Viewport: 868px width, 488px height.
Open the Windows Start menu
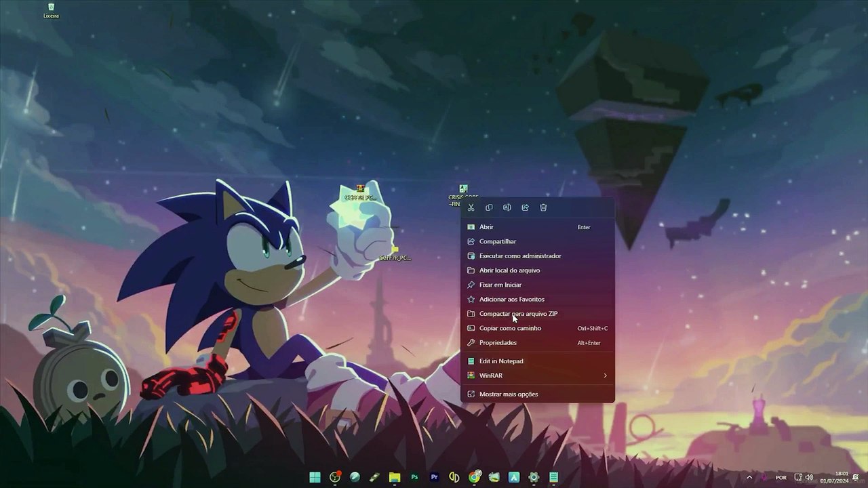pyautogui.click(x=315, y=477)
